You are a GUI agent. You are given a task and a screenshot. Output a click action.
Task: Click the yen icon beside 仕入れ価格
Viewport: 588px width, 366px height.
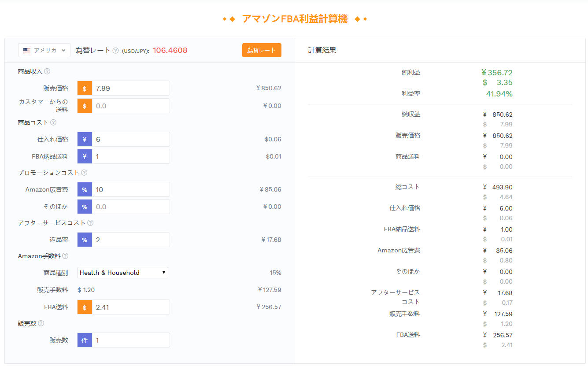(x=85, y=139)
